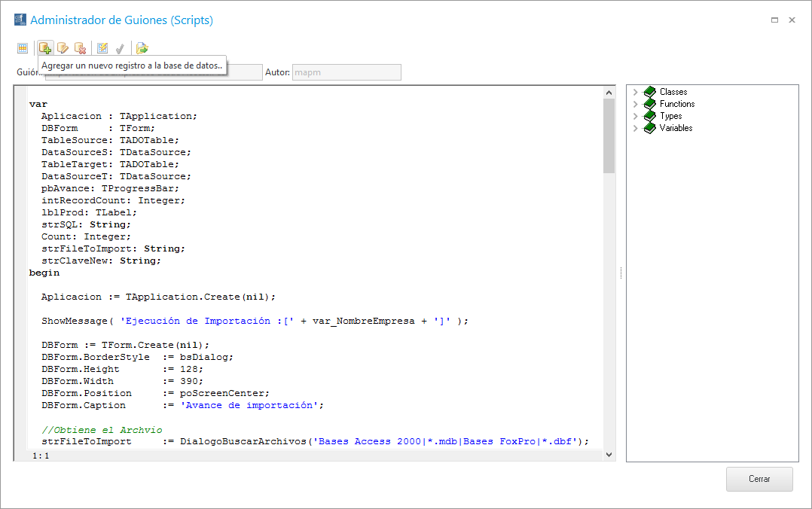Click the folder export arrow icon
Image resolution: width=812 pixels, height=509 pixels.
pyautogui.click(x=142, y=48)
